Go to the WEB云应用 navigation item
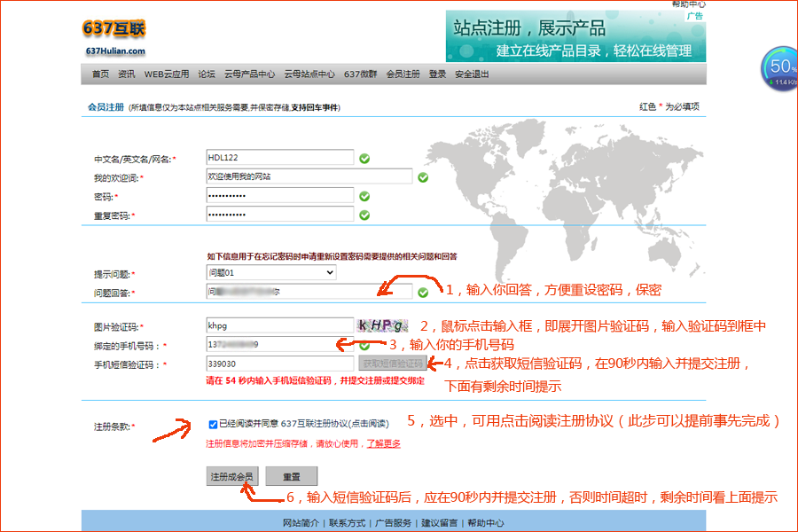This screenshot has width=798, height=532. pyautogui.click(x=167, y=74)
